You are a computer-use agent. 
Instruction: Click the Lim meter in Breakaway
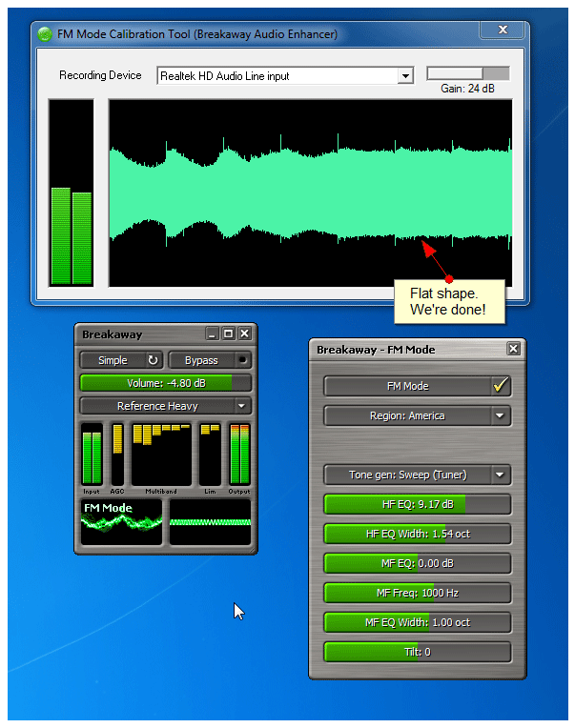(210, 455)
